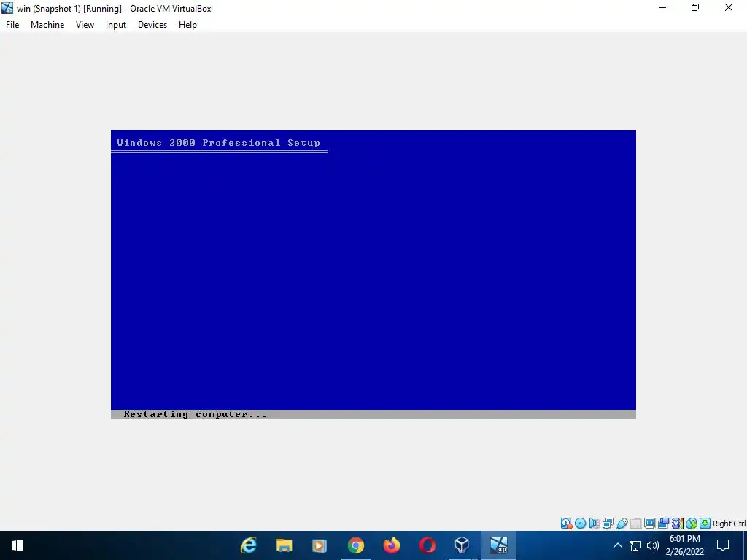Click the audio speaker status icon
The height and width of the screenshot is (560, 747).
click(594, 524)
